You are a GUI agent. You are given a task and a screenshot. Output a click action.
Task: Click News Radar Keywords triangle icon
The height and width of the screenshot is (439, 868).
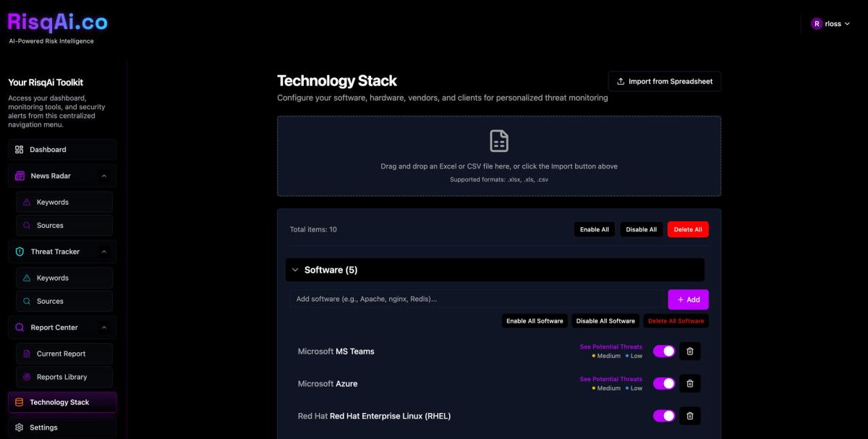(27, 203)
